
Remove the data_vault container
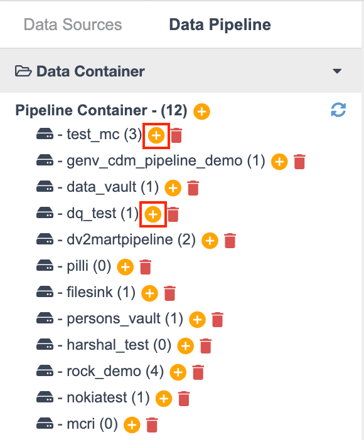(x=193, y=188)
